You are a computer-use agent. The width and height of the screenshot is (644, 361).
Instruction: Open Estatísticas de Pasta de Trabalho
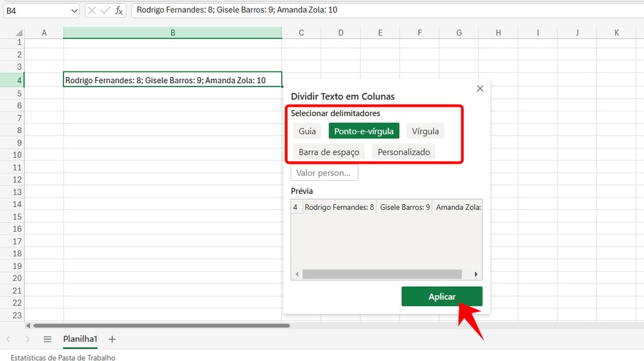point(63,357)
